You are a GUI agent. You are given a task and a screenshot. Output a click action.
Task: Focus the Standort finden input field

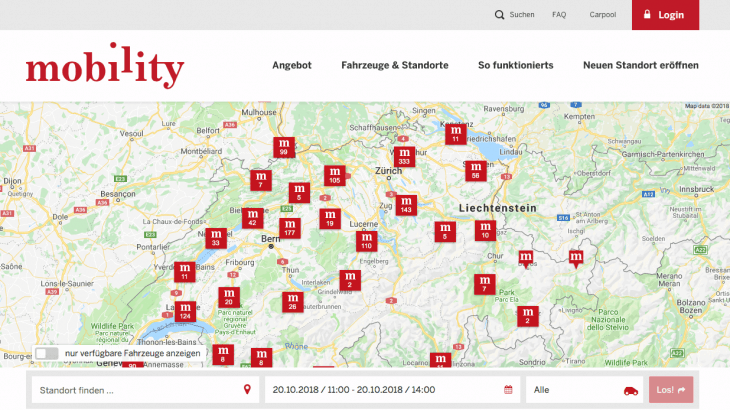[145, 390]
